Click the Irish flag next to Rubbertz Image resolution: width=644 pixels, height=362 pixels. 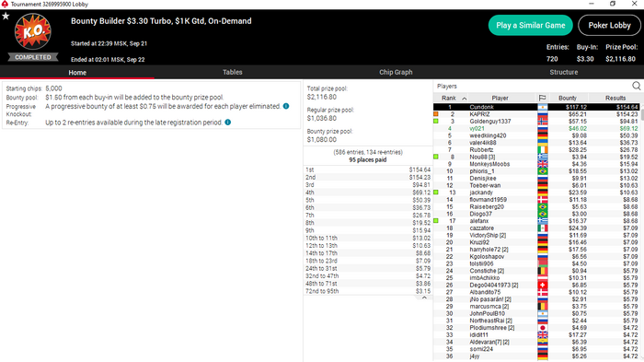point(543,150)
